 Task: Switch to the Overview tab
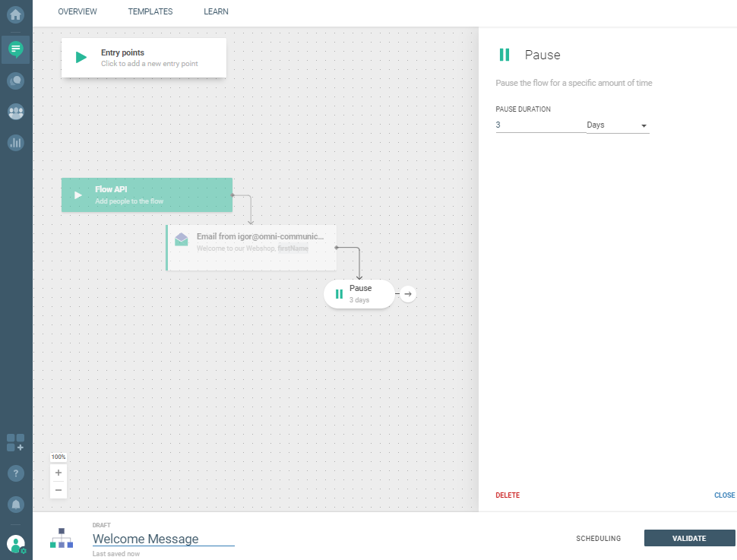point(77,12)
